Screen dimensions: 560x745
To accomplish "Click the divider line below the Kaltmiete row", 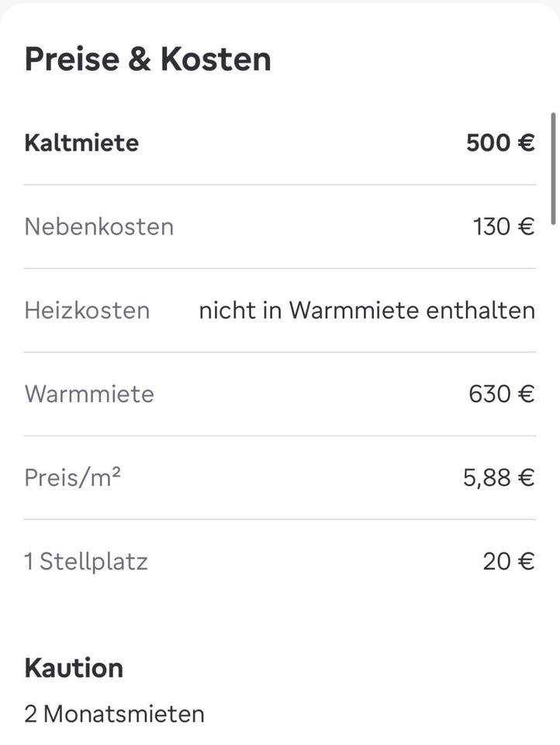I will point(279,185).
